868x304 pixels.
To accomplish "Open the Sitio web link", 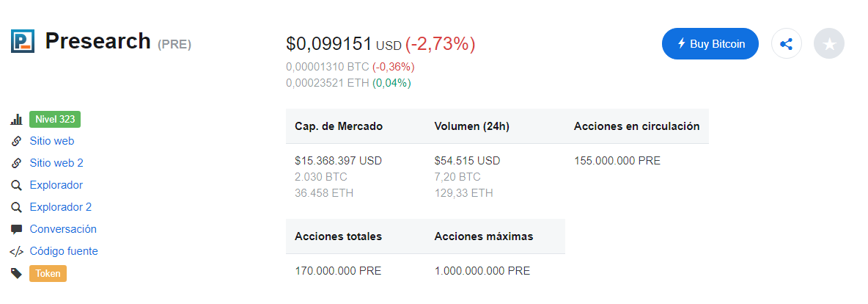I will [52, 141].
